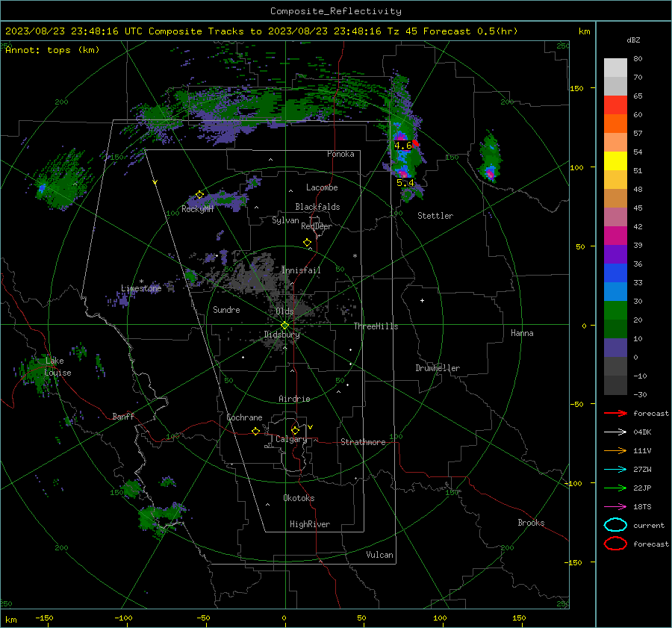Click the Calgary map label

tap(291, 439)
